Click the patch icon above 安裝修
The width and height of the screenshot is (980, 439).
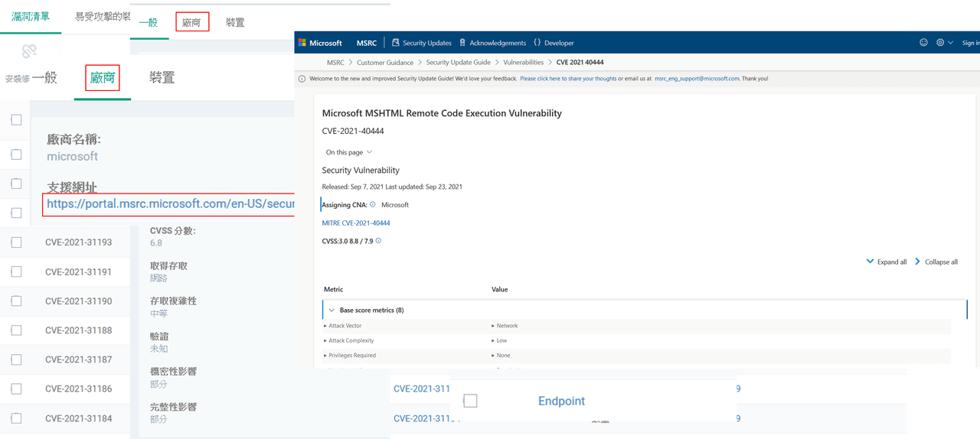click(x=29, y=51)
